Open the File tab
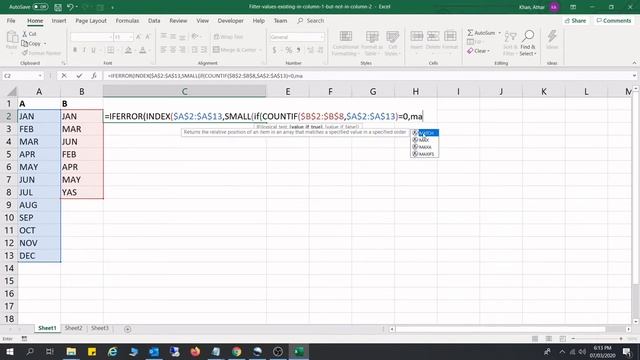Viewport: 640px width, 360px height. tap(11, 20)
